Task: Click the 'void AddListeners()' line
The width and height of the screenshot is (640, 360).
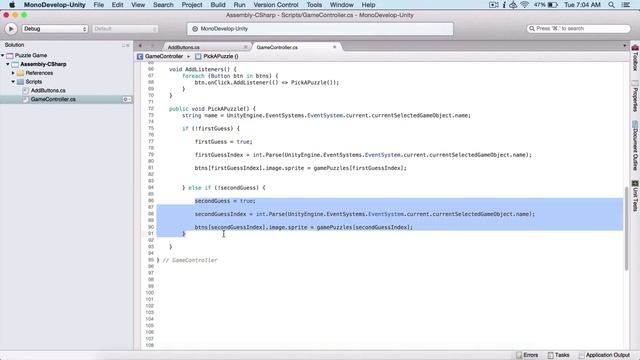Action: (x=202, y=69)
